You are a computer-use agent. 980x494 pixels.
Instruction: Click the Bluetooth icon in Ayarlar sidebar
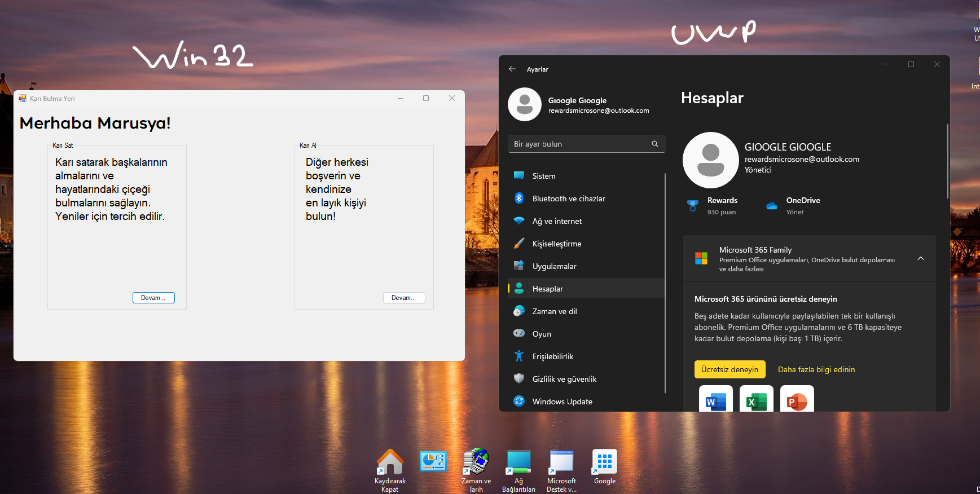[519, 198]
